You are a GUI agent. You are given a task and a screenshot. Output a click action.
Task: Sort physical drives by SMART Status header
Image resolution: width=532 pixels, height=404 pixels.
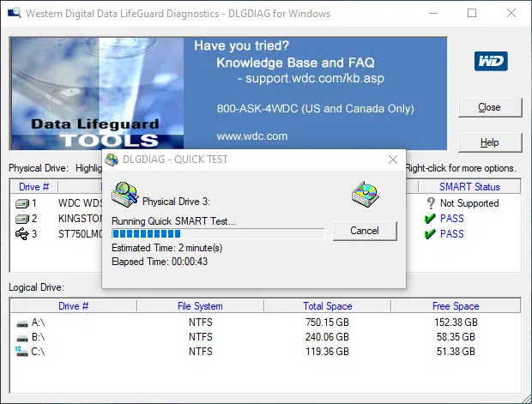[x=469, y=187]
